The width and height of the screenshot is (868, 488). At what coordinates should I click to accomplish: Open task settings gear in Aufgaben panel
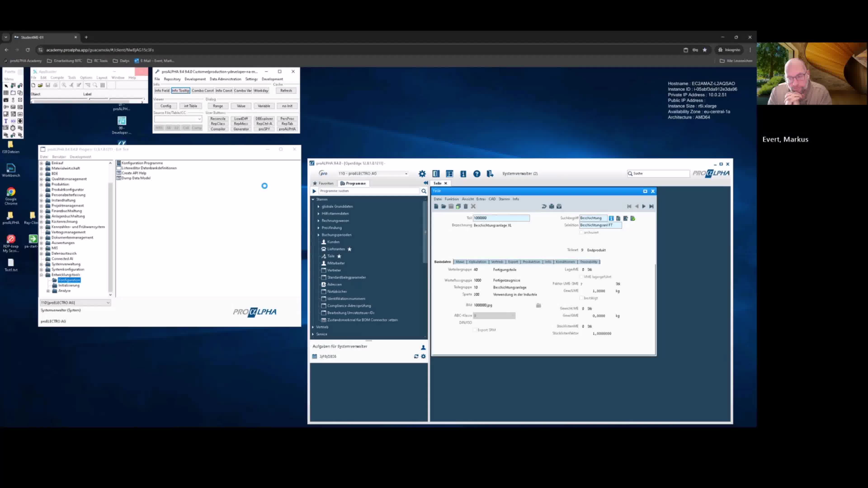pyautogui.click(x=424, y=356)
